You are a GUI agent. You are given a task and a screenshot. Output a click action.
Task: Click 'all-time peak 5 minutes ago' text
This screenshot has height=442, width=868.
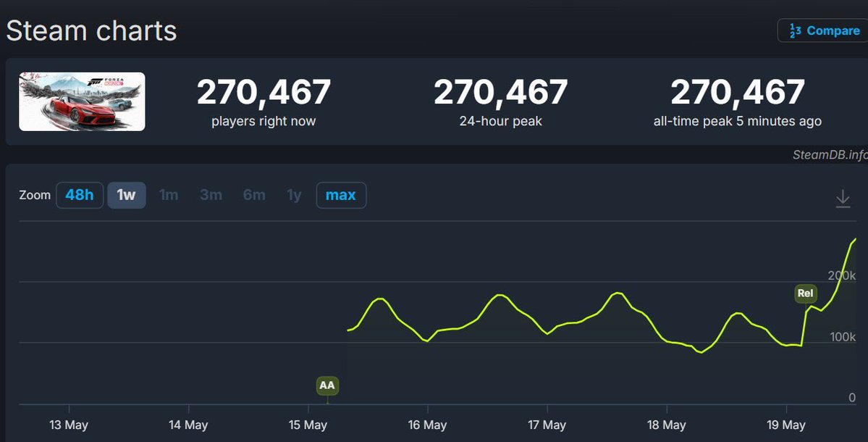[738, 121]
